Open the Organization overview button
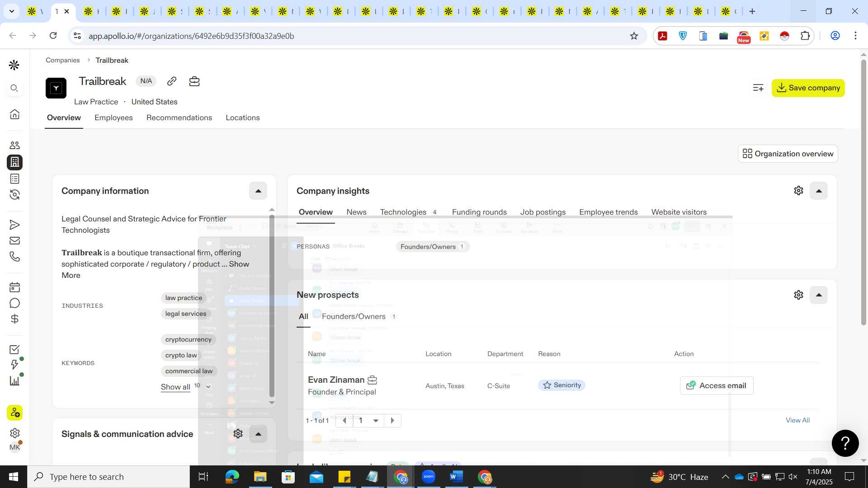 tap(788, 154)
